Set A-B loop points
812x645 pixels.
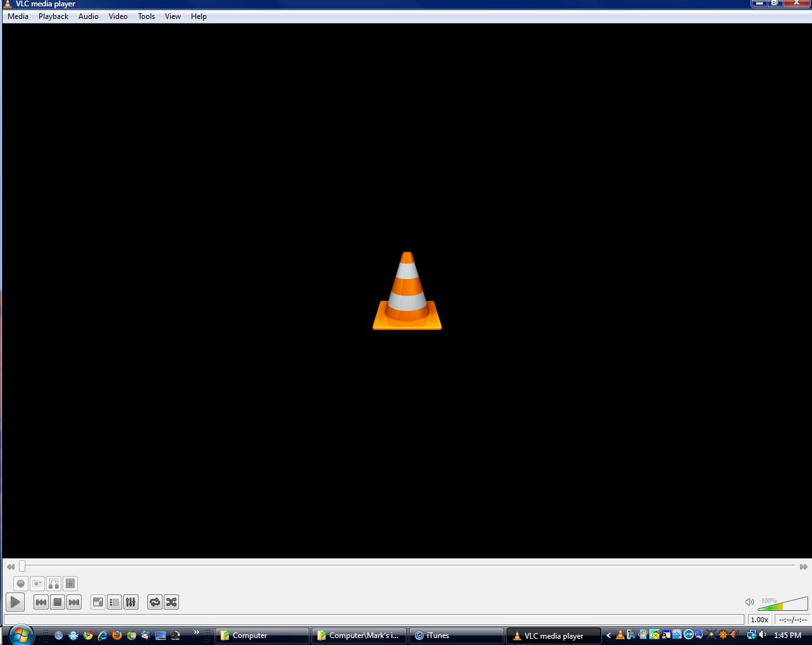pyautogui.click(x=54, y=584)
